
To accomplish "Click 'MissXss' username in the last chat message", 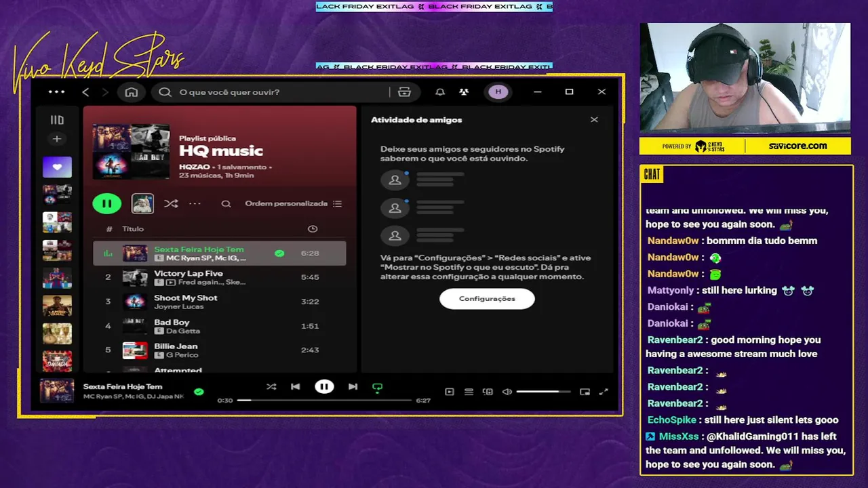I will pyautogui.click(x=679, y=436).
